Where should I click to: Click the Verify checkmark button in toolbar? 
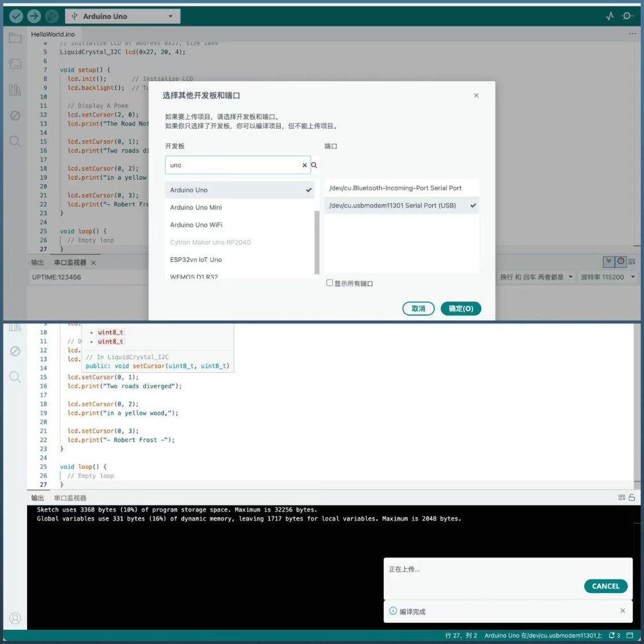16,16
